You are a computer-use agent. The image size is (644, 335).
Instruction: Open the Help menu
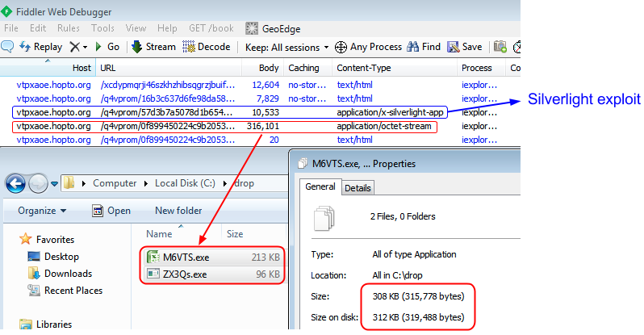(167, 28)
